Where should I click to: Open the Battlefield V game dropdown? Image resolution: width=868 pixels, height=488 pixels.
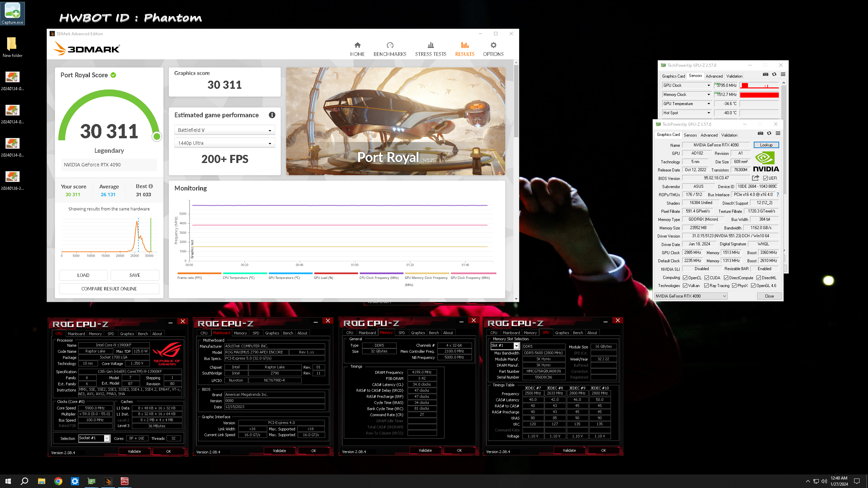tap(224, 130)
